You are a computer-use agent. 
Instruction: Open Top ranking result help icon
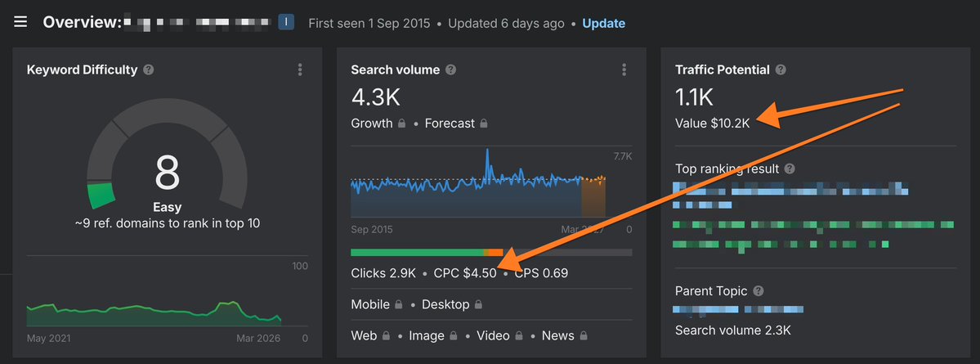tap(790, 169)
